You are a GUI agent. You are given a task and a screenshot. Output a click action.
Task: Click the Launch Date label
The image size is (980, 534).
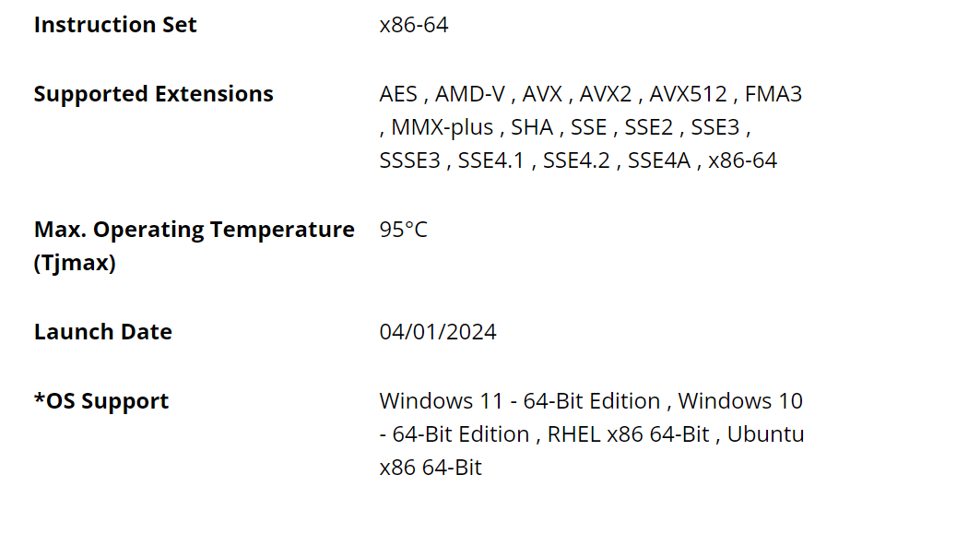pyautogui.click(x=103, y=332)
